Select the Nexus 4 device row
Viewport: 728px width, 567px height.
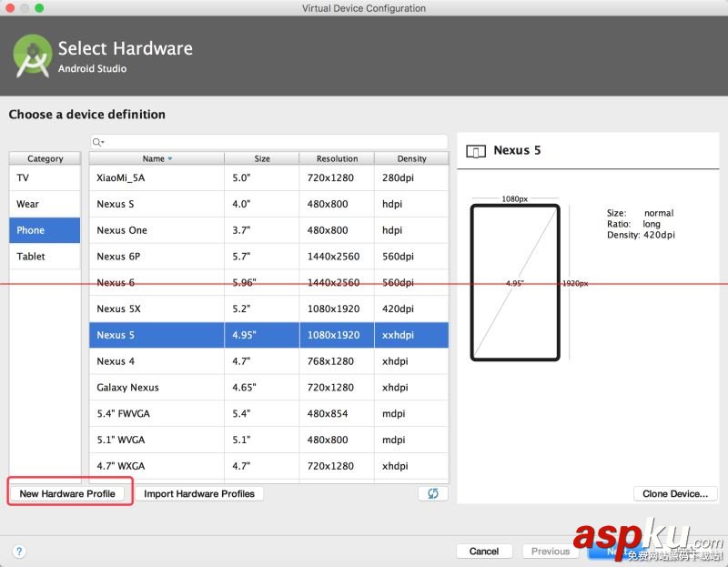268,361
